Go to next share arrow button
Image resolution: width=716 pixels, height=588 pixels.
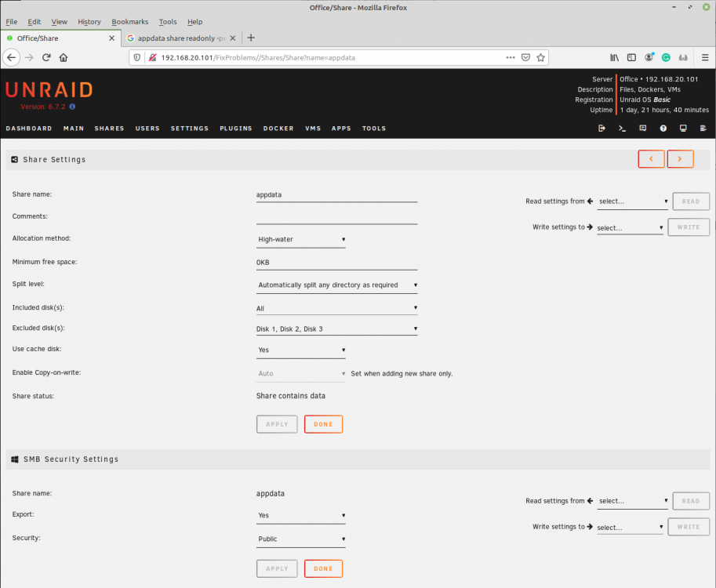click(x=680, y=159)
